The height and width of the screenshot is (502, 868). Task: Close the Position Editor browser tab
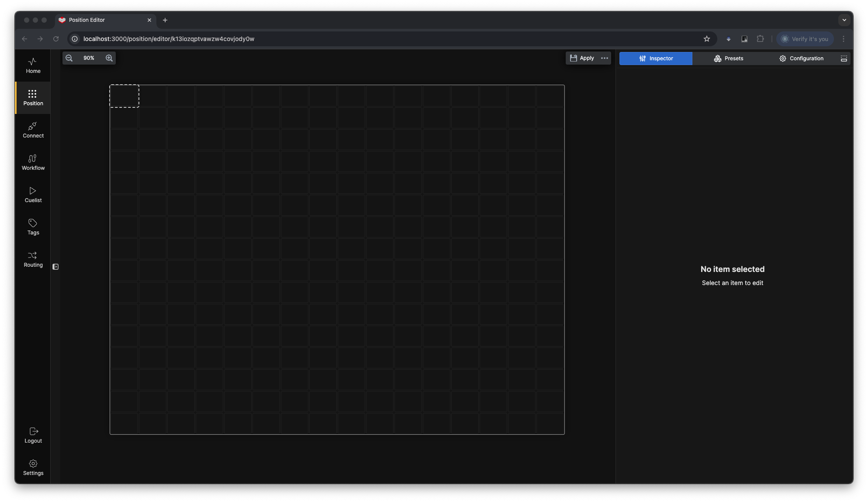tap(149, 20)
